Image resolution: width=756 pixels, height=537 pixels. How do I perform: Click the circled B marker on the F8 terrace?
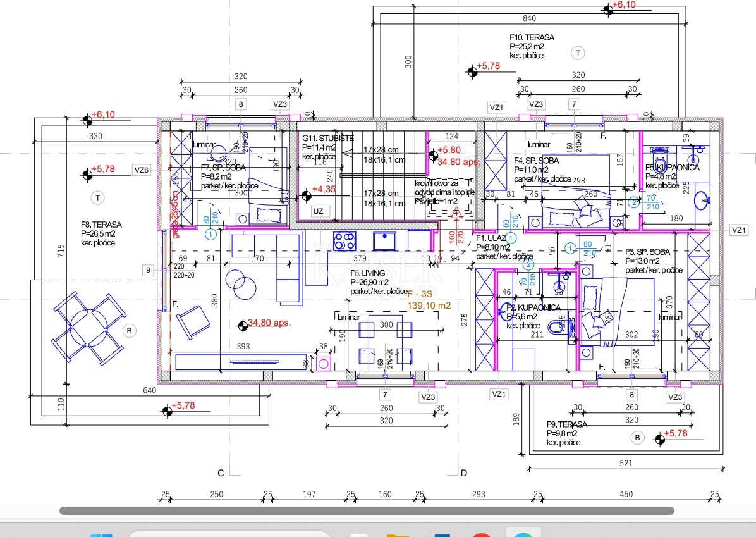pos(128,330)
